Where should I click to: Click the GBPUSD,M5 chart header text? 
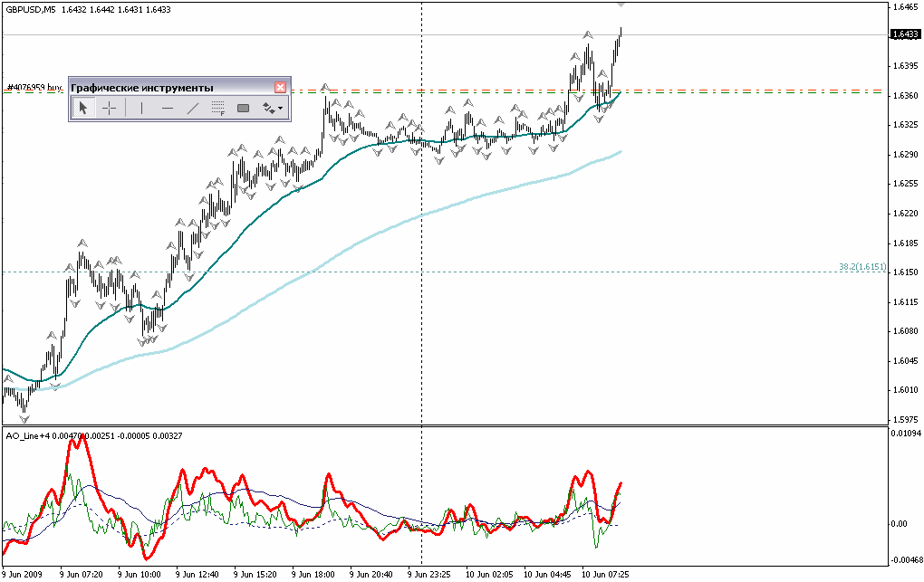pos(30,9)
